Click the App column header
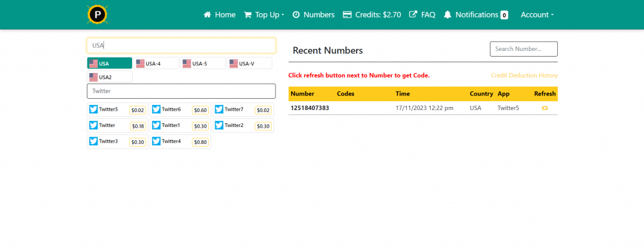Screen dimensions: 644x251 pyautogui.click(x=503, y=94)
